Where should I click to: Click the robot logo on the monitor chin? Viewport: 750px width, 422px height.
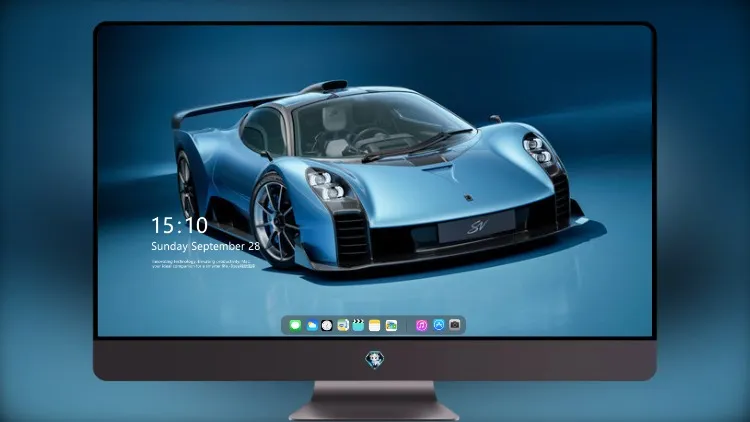click(375, 360)
